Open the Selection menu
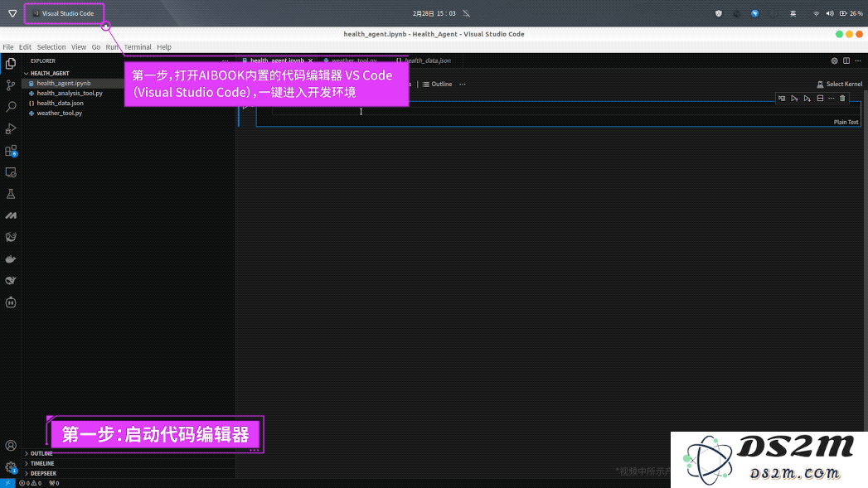The width and height of the screenshot is (868, 488). [x=51, y=47]
